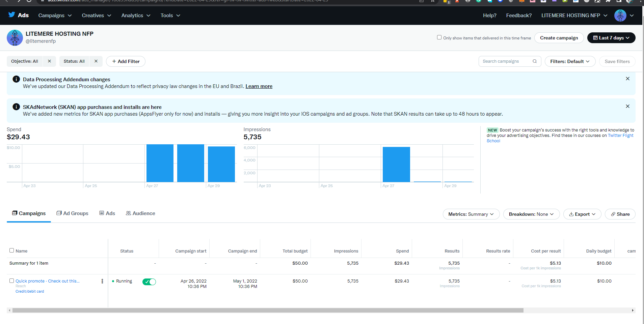The height and width of the screenshot is (324, 644).
Task: Remove the Status: All filter
Action: click(x=96, y=61)
